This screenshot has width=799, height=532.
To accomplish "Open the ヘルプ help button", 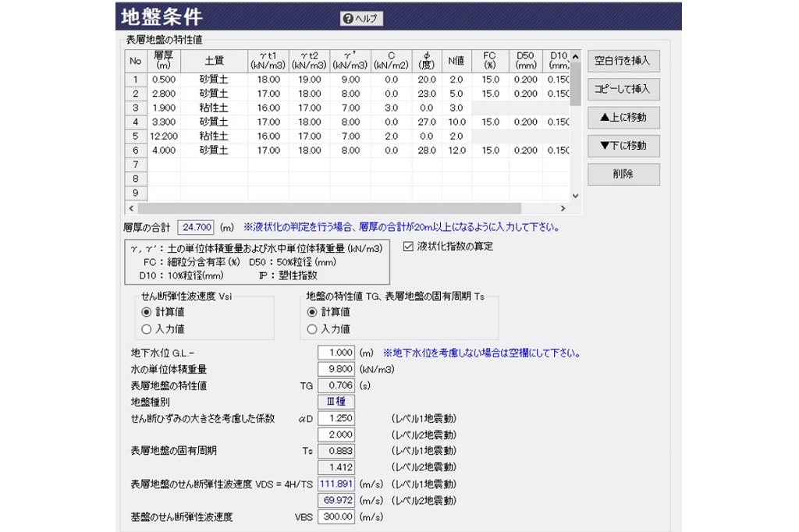I will [x=361, y=19].
